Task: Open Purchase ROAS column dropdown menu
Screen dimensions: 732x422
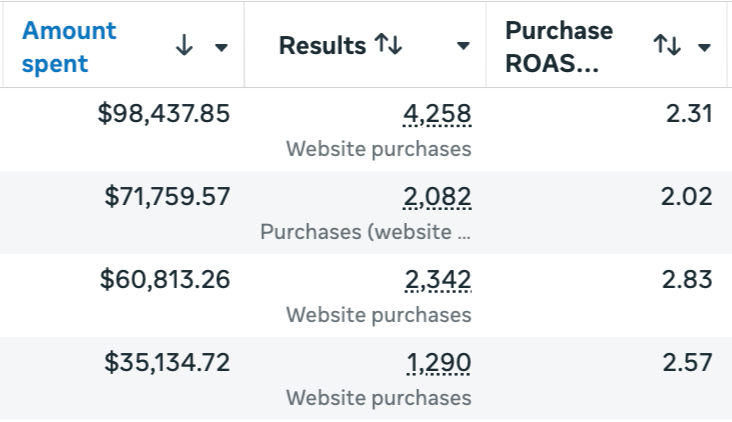Action: pos(704,47)
